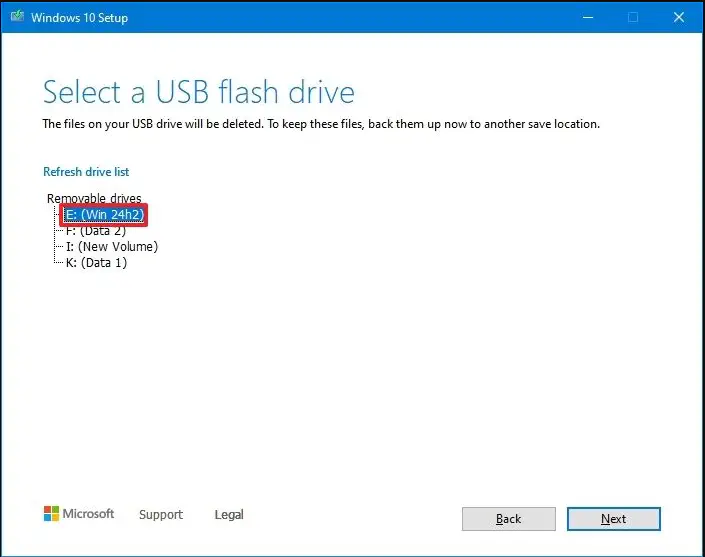
Task: Open the Support link
Action: tap(161, 514)
